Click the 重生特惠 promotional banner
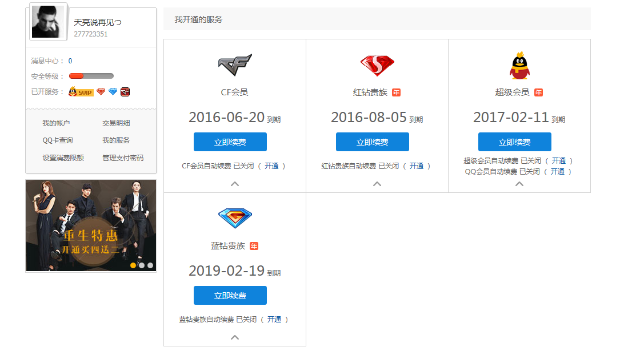The width and height of the screenshot is (644, 351). click(91, 225)
